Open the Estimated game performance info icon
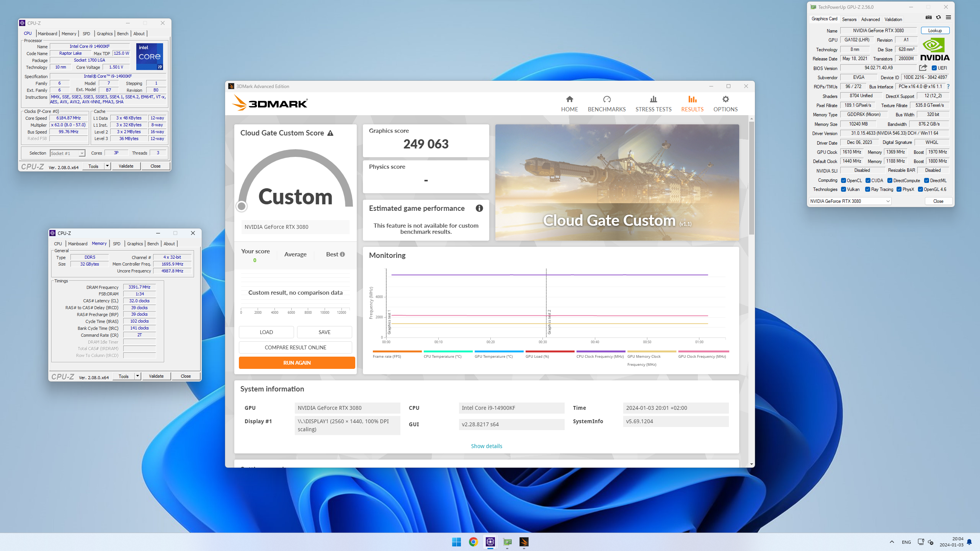980x551 pixels. point(479,208)
